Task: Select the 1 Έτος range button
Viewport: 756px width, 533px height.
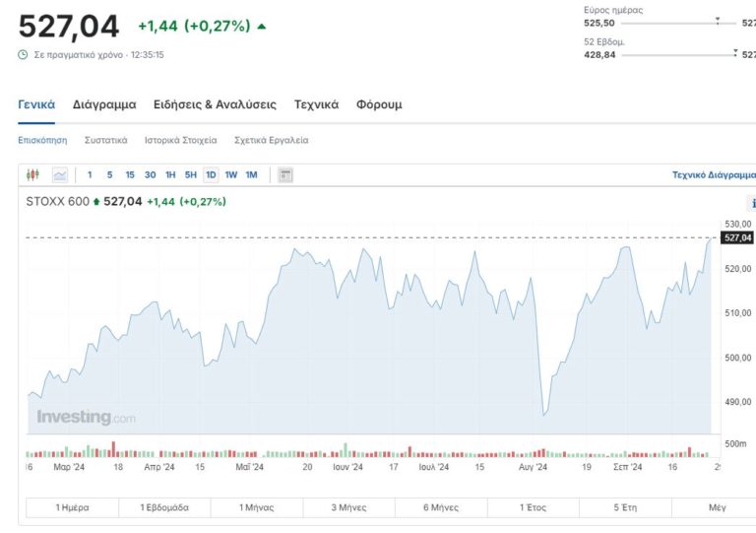Action: tap(534, 507)
